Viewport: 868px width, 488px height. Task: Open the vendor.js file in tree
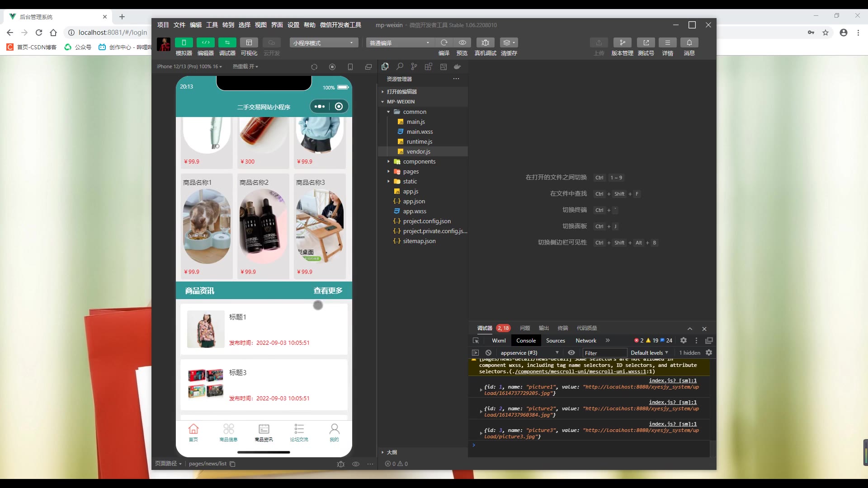[418, 152]
